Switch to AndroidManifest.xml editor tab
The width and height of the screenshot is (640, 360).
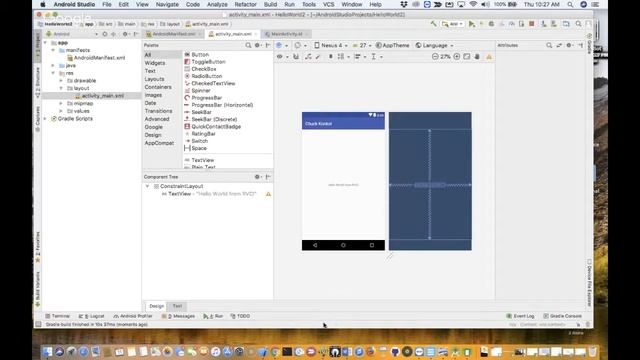173,34
